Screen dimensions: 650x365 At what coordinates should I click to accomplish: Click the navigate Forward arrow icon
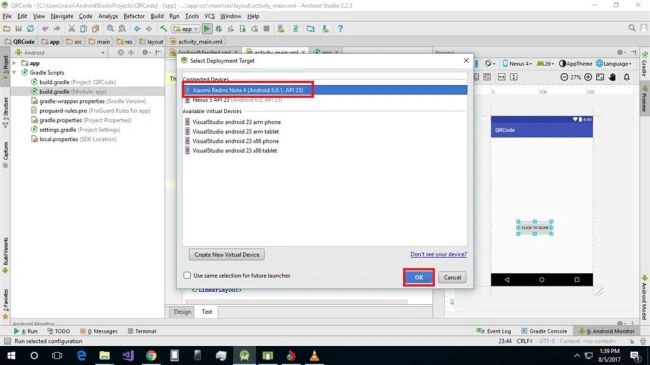[149, 29]
